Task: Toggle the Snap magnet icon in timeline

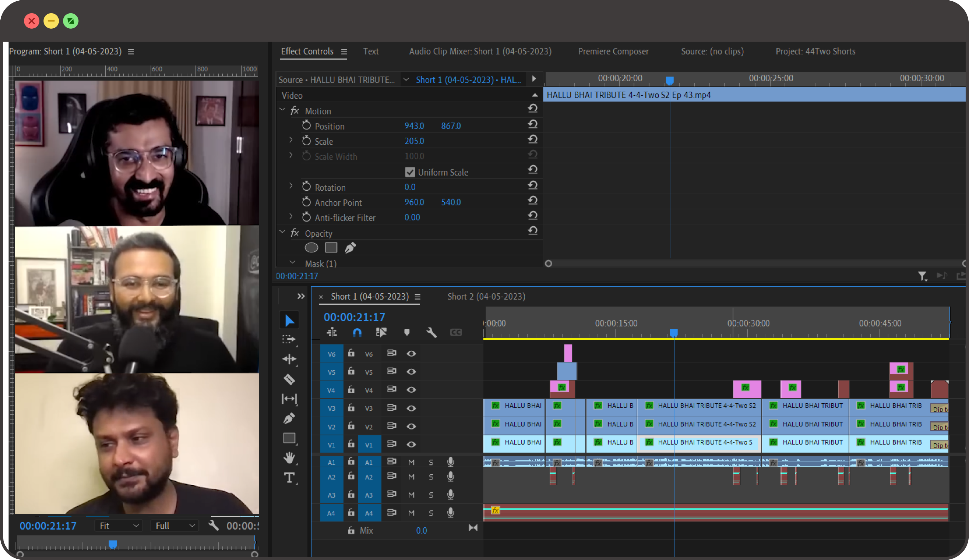Action: [357, 332]
